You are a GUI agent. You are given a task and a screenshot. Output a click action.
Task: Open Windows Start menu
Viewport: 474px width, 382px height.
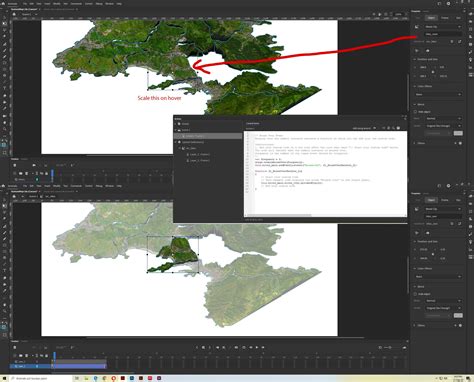pos(4,378)
